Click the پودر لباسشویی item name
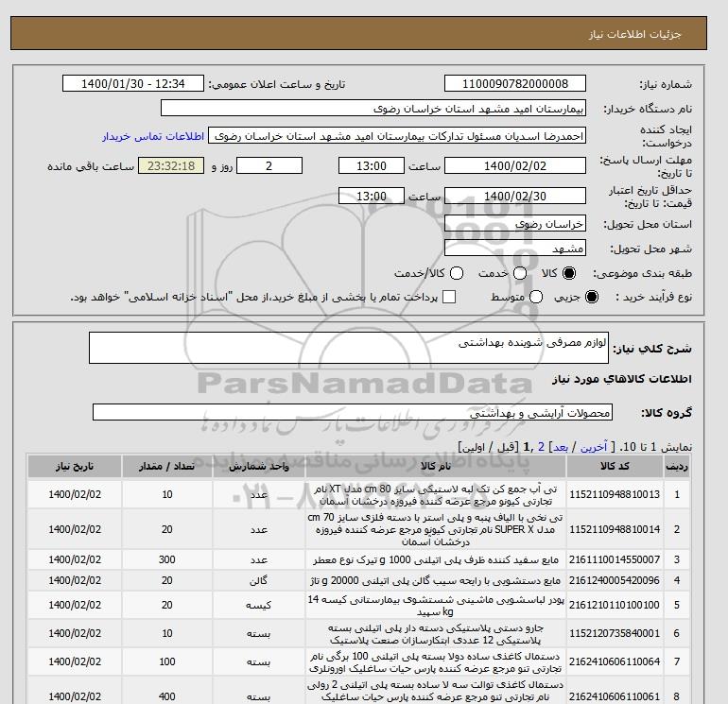728x704 pixels. click(436, 606)
